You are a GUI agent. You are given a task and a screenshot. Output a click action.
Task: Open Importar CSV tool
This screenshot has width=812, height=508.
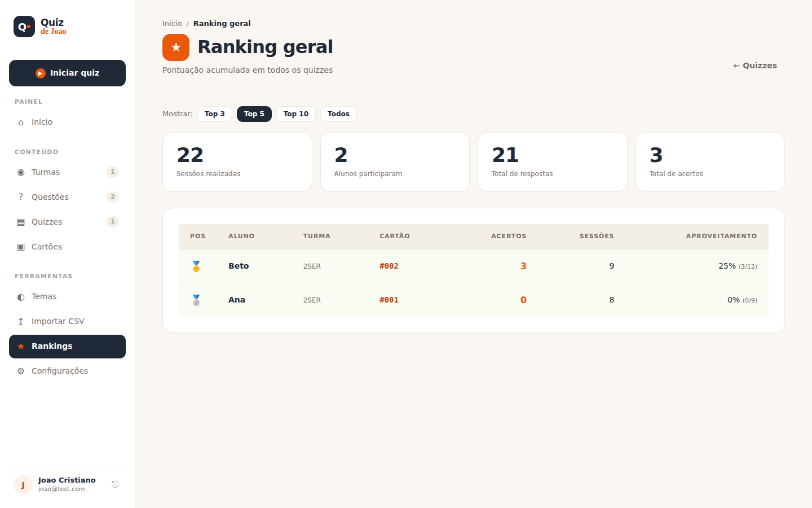pos(67,321)
